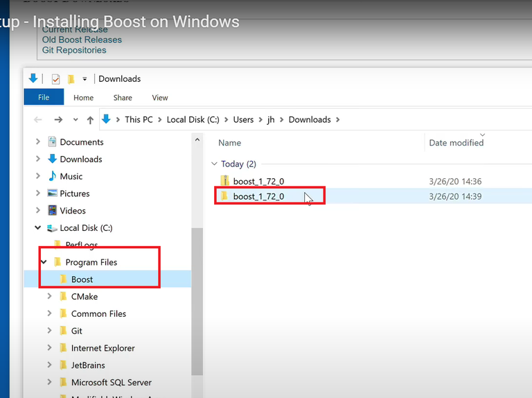Viewport: 532px width, 398px height.
Task: Select the Boost folder in tree
Action: (82, 279)
